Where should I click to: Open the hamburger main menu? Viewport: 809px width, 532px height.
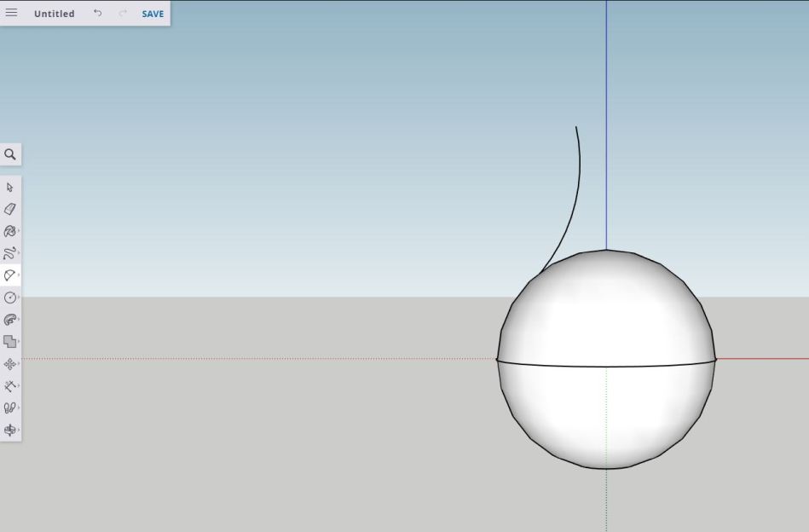tap(11, 14)
